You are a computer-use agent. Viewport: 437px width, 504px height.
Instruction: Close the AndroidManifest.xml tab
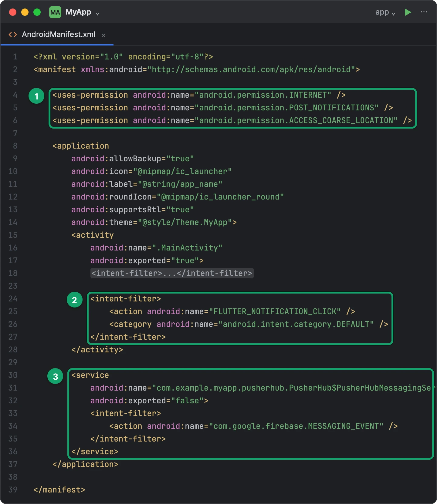(103, 35)
